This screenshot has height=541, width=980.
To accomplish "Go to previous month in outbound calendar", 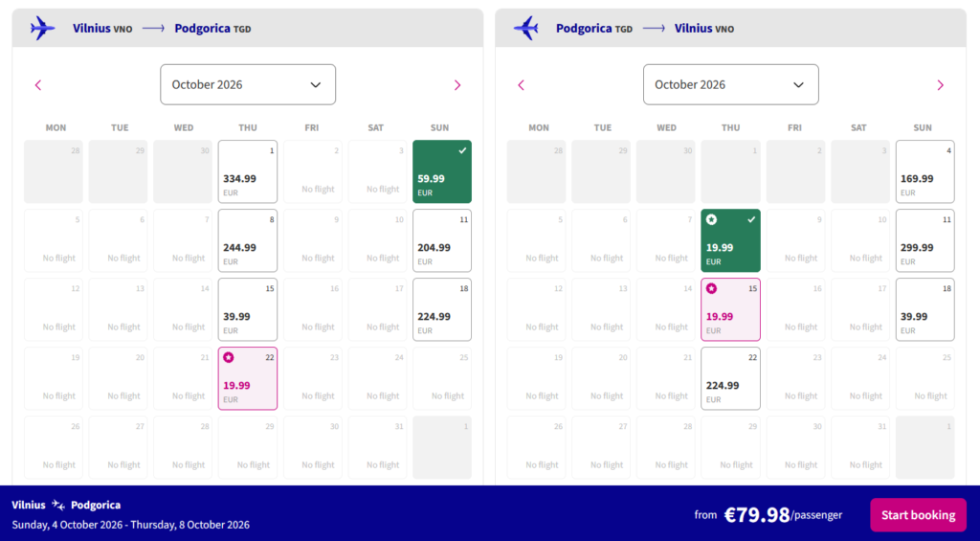I will point(38,85).
